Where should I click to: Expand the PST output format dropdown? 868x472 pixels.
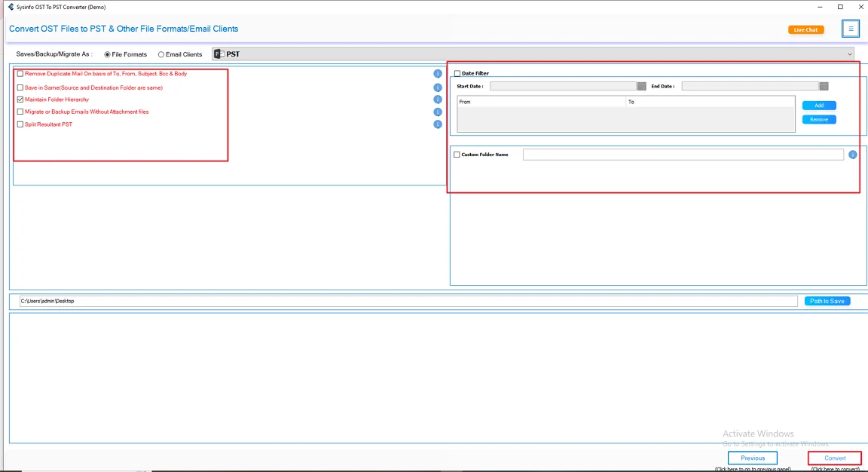tap(850, 54)
